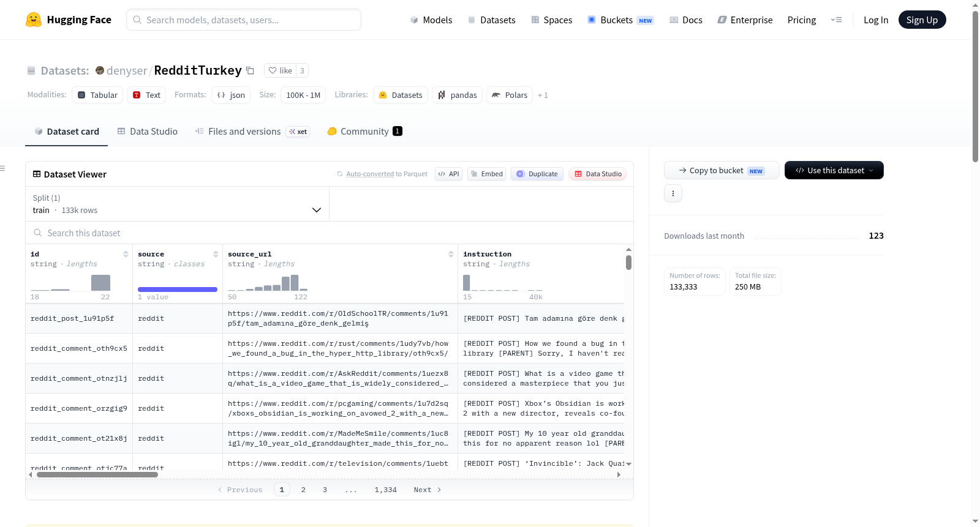
Task: Open the Datasets menu item
Action: (x=491, y=20)
